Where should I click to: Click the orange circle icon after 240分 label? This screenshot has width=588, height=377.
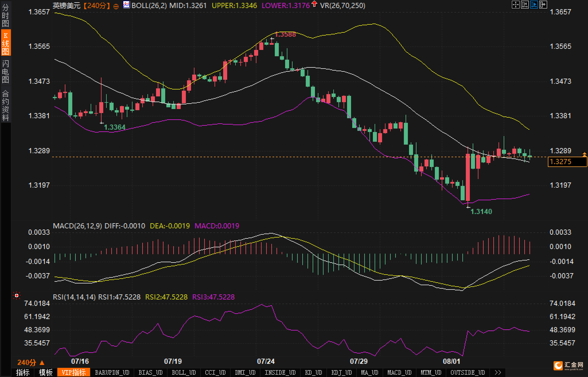coord(116,6)
